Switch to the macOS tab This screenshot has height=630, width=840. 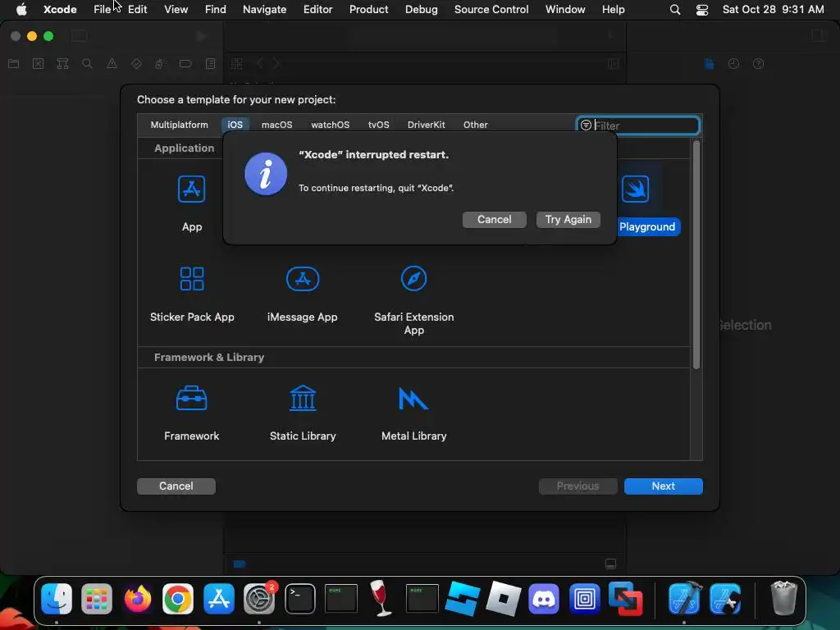pos(277,125)
